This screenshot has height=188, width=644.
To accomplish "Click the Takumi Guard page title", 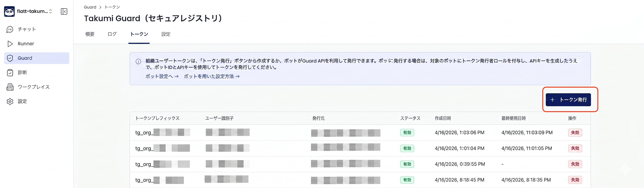I will [153, 18].
